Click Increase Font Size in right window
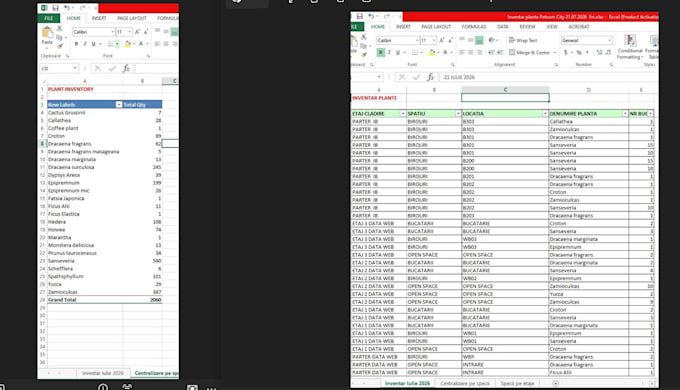 pyautogui.click(x=441, y=40)
